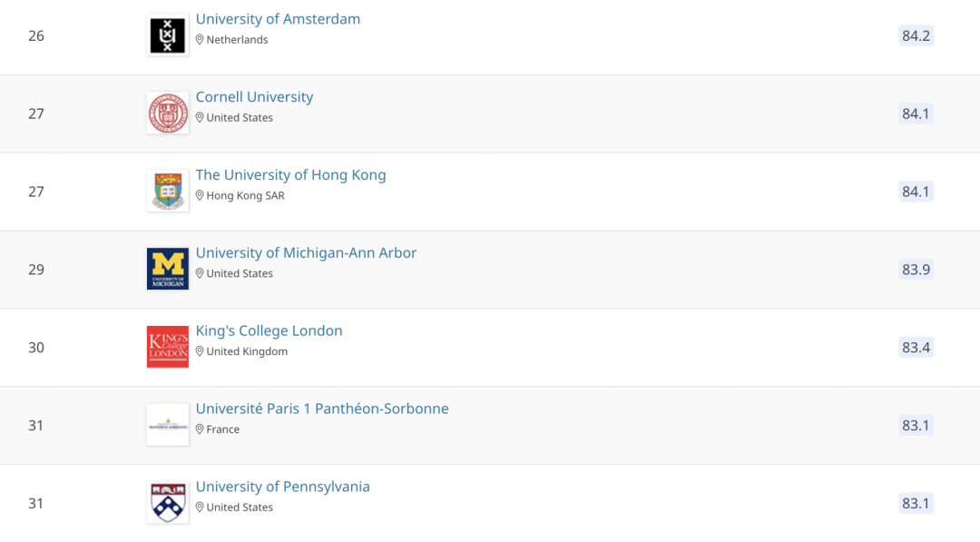Image resolution: width=980 pixels, height=542 pixels.
Task: Open the King's College London link
Action: pos(269,331)
